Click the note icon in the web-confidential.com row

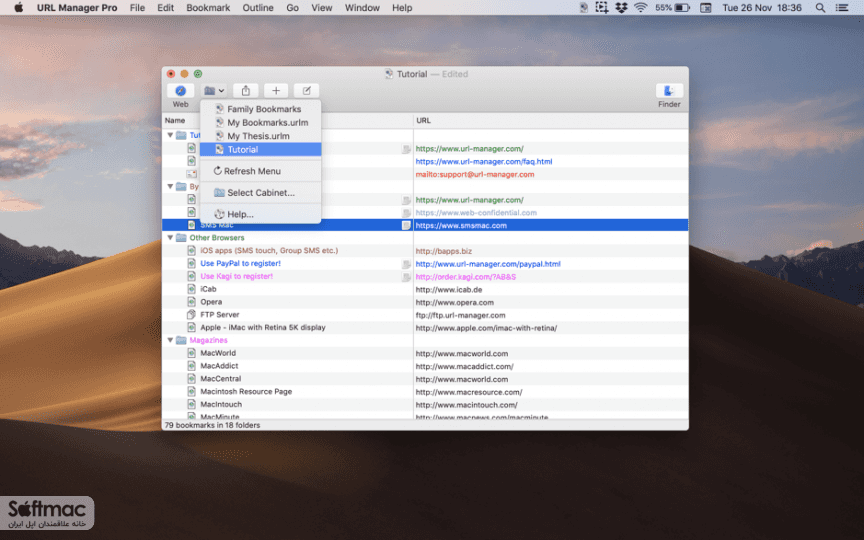pyautogui.click(x=406, y=213)
